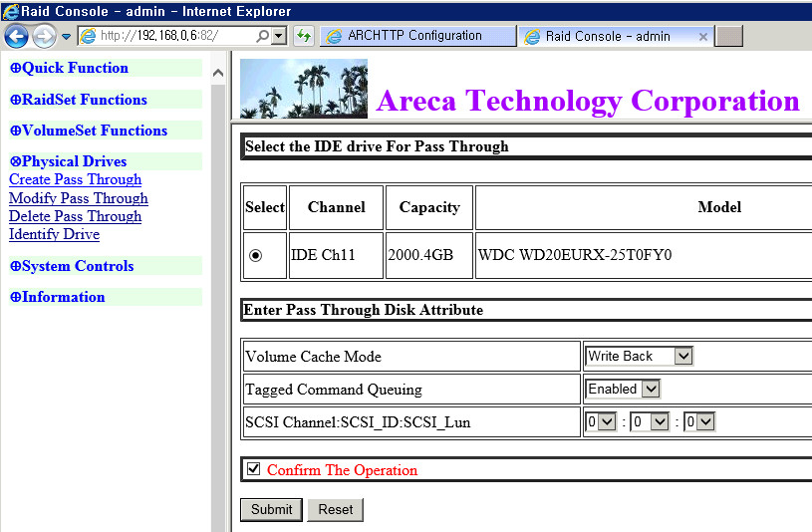Click the Volume Cache Mode label
812x532 pixels.
tap(313, 357)
